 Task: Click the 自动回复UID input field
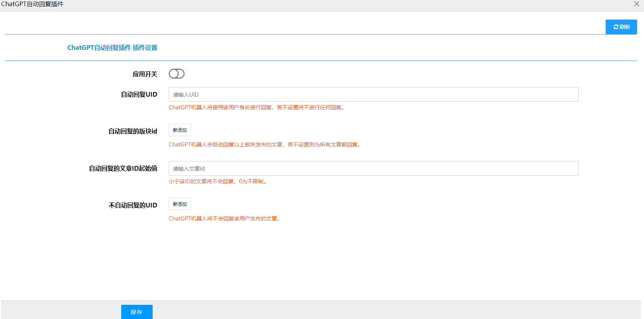374,94
